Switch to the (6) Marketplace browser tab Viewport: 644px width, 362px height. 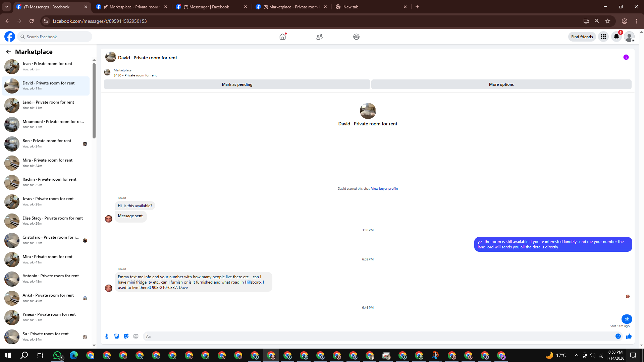[131, 7]
